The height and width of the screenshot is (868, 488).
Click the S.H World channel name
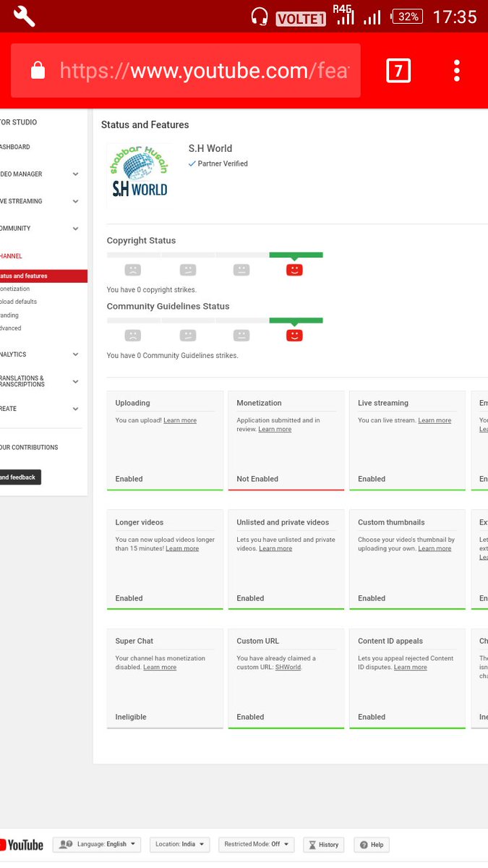click(210, 148)
